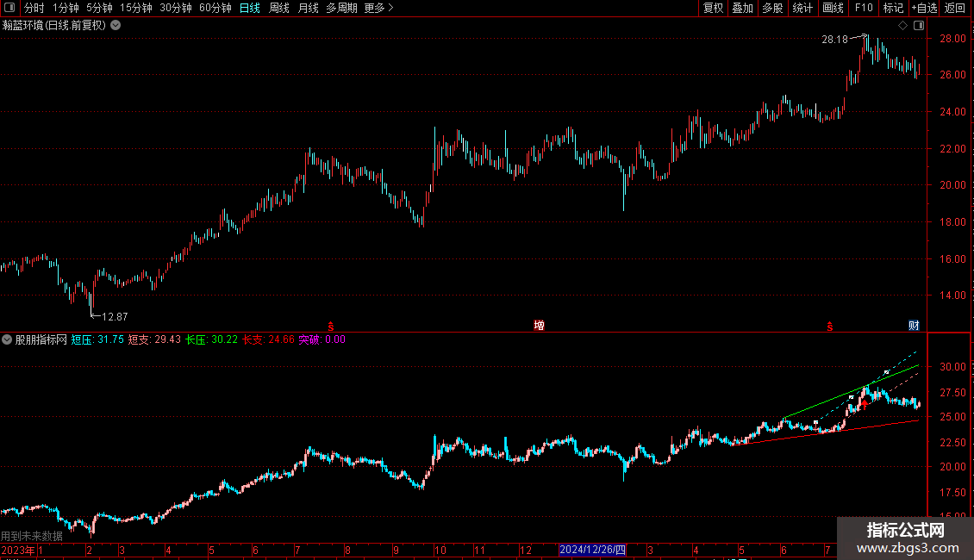Open the 复权 adjustment menu
This screenshot has width=974, height=560.
tap(713, 8)
